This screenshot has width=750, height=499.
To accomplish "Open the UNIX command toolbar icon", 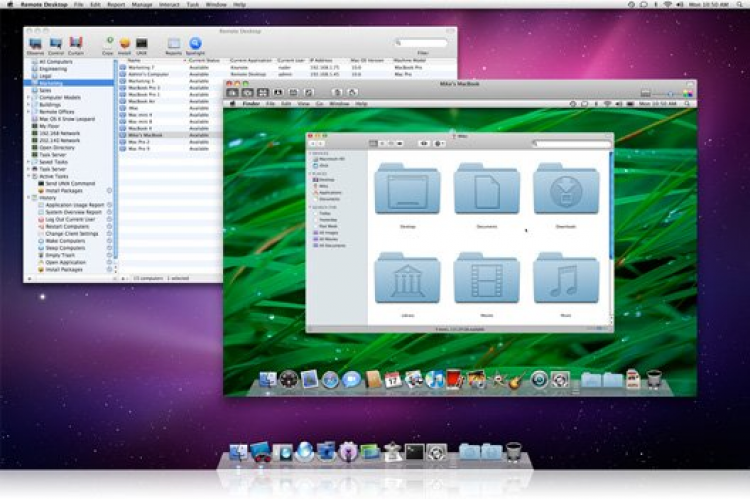I will [x=142, y=44].
